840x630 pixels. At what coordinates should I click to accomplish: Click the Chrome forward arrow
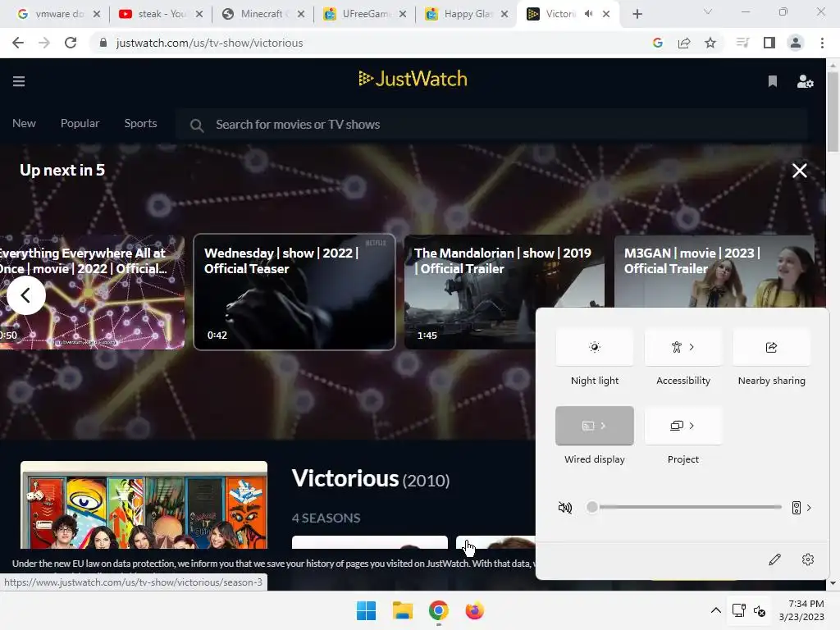[x=44, y=43]
